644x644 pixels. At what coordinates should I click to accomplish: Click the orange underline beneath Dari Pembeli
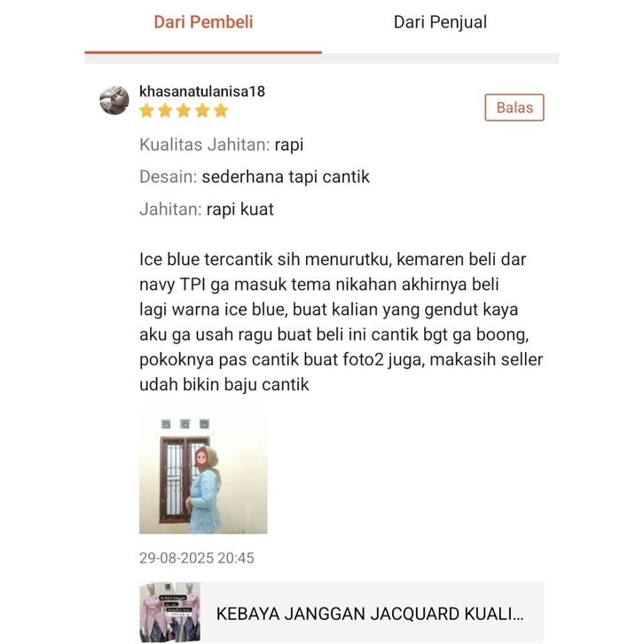[203, 52]
